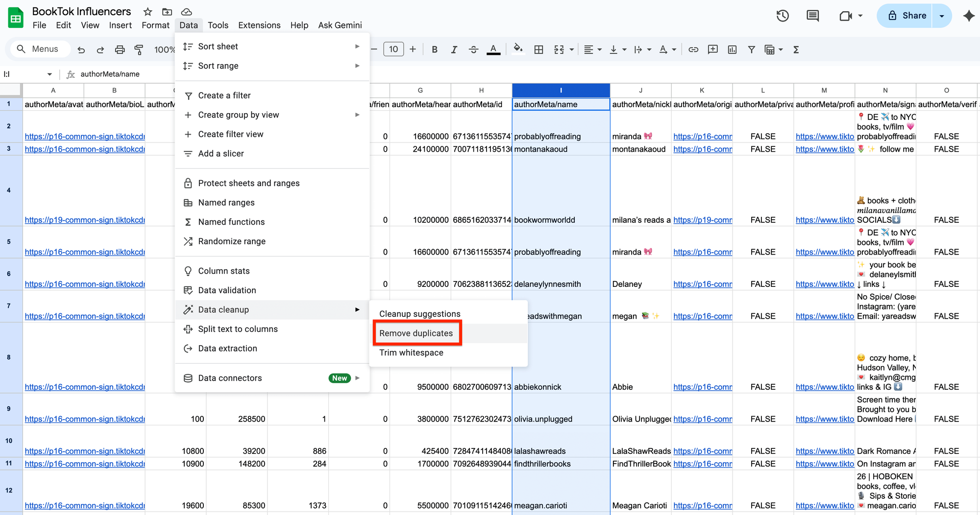
Task: Insert a comment using the toolbar icon
Action: (713, 49)
